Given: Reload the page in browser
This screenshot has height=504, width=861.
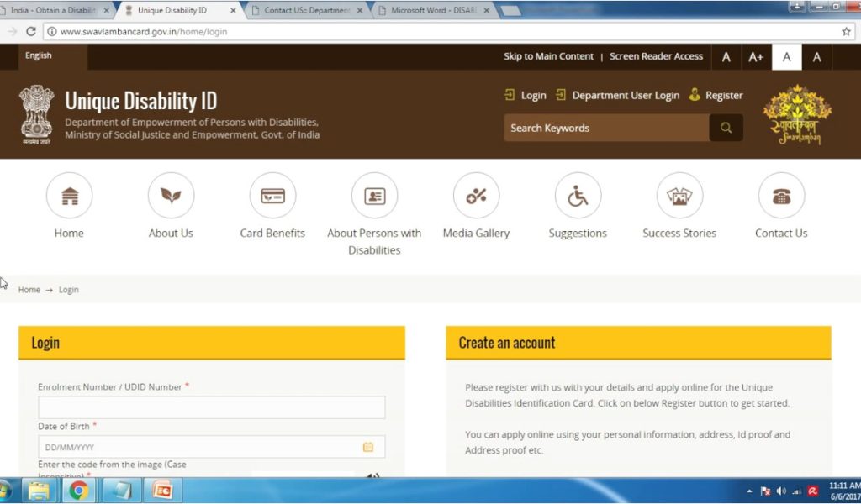Looking at the screenshot, I should (x=31, y=31).
